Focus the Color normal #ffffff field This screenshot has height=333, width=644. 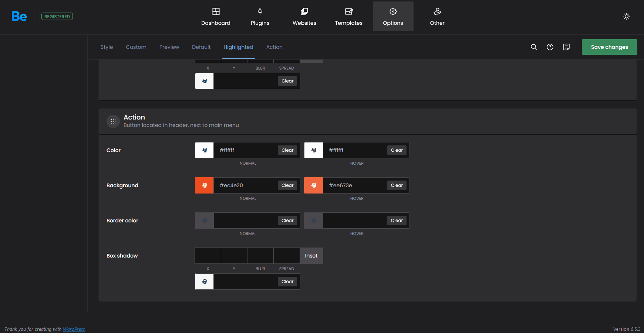pos(246,150)
